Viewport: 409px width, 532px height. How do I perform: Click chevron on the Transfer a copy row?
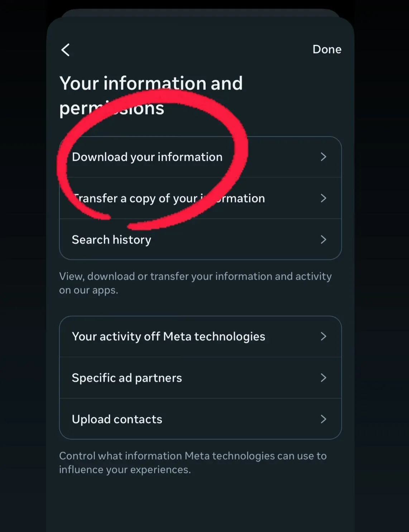pos(323,198)
